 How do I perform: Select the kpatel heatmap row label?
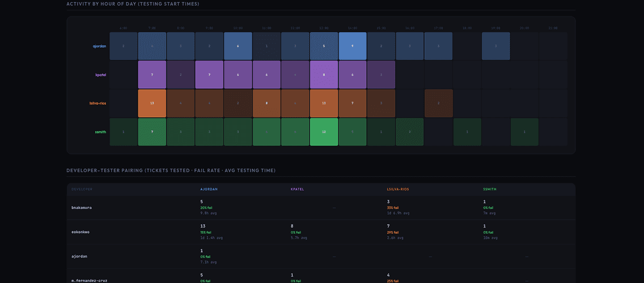click(x=101, y=75)
